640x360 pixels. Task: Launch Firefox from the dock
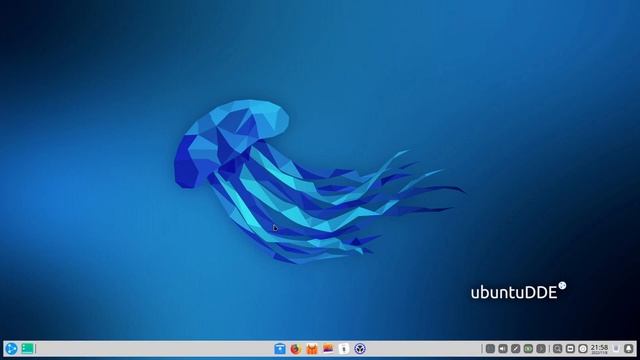pos(296,349)
